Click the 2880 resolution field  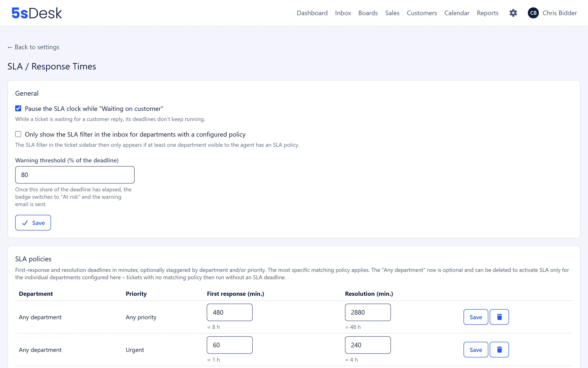click(x=368, y=312)
